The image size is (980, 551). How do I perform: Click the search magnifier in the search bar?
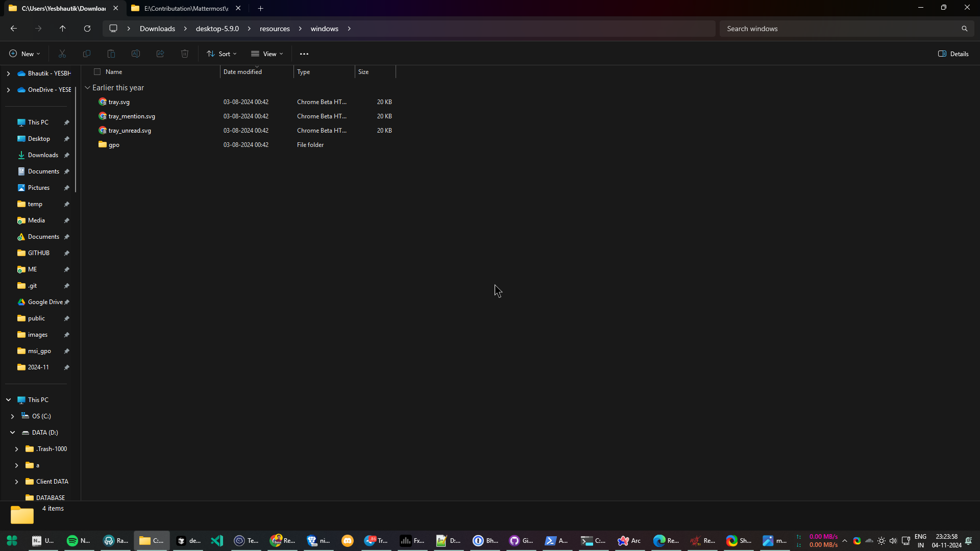[x=964, y=29]
